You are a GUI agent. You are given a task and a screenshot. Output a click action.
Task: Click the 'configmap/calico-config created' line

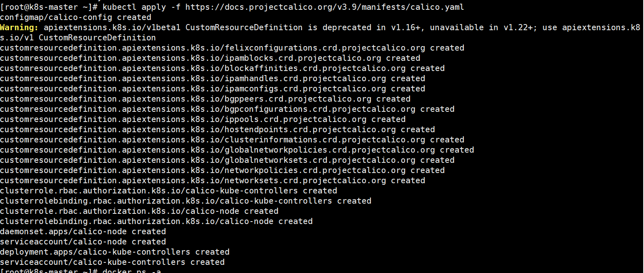click(x=75, y=17)
